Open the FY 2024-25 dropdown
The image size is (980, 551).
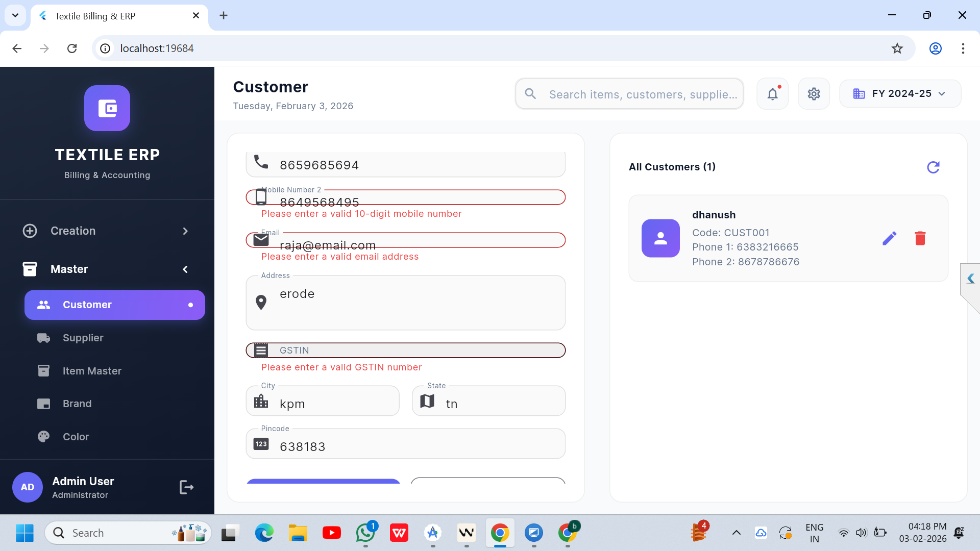click(900, 94)
